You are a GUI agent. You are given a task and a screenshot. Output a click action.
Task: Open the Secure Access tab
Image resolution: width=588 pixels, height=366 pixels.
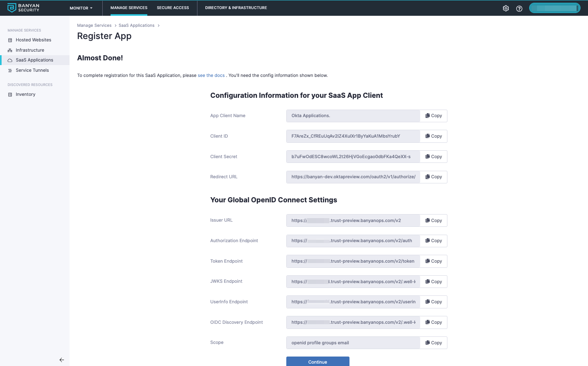click(173, 8)
